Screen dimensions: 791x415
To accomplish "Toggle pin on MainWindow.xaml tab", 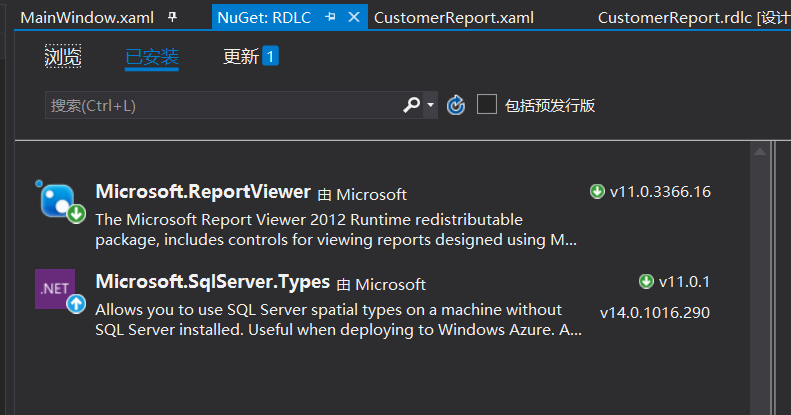I will pos(173,17).
